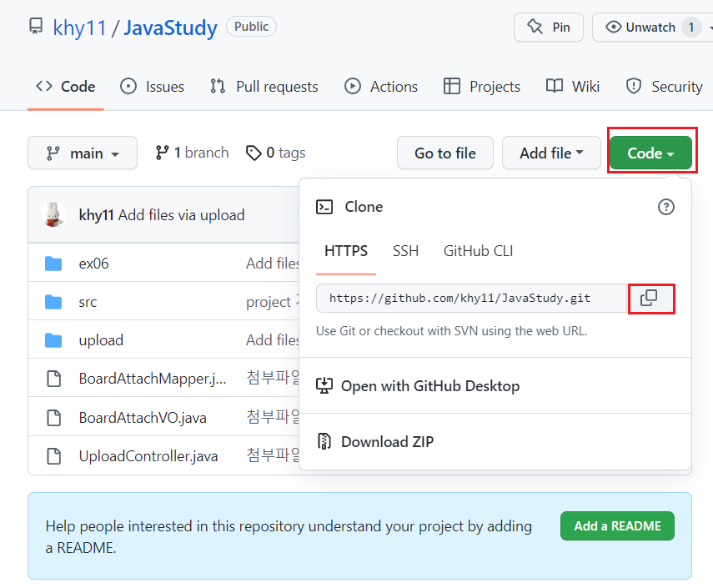Click the desktop download icon beside GitHub Desktop
This screenshot has height=588, width=713.
324,385
